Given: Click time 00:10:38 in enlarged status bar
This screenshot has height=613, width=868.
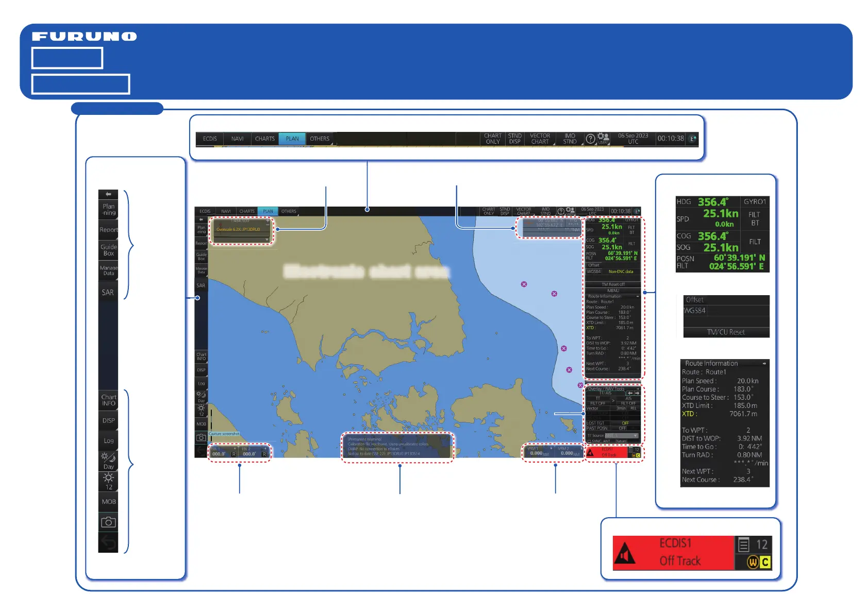Looking at the screenshot, I should [671, 139].
